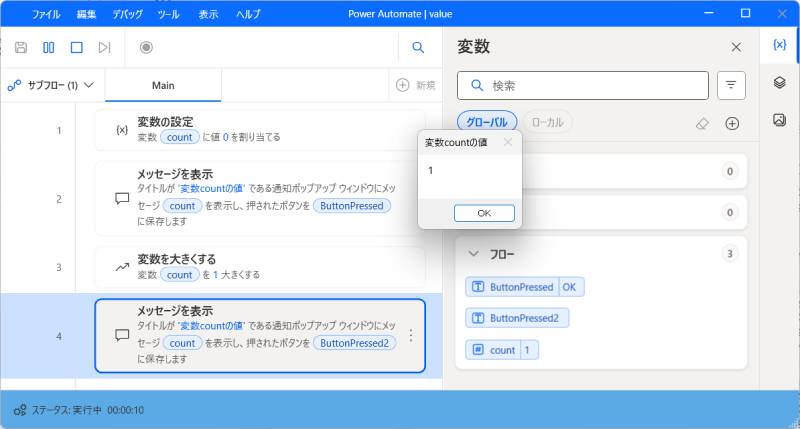Collapse the フロー variables section
This screenshot has height=429, width=800.
[473, 254]
